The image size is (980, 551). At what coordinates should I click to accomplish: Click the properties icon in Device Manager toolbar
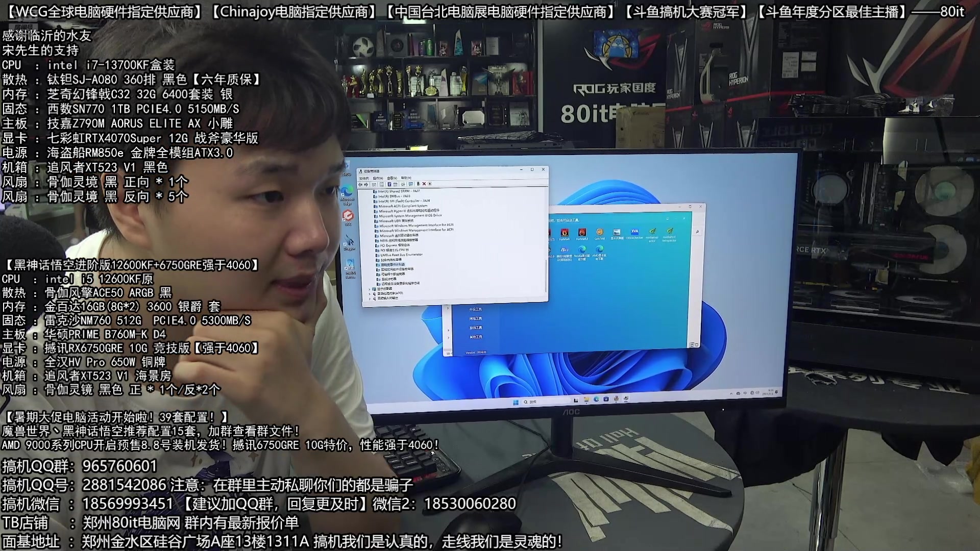pyautogui.click(x=390, y=184)
